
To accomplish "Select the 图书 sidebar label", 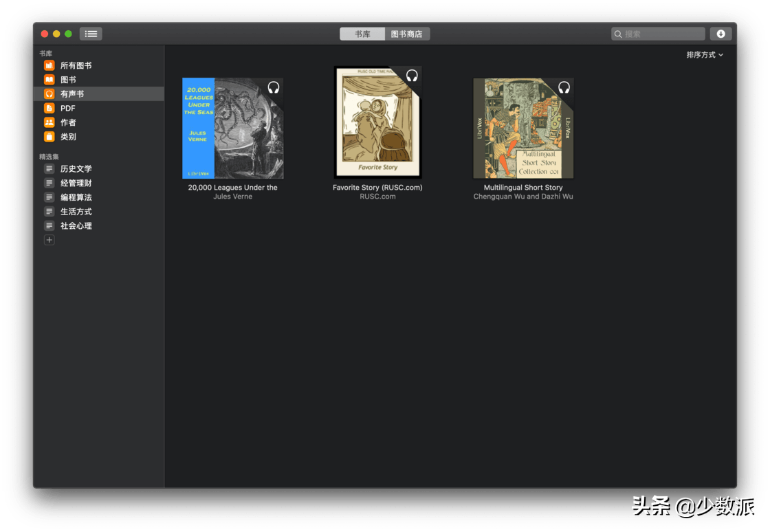I will click(x=68, y=80).
